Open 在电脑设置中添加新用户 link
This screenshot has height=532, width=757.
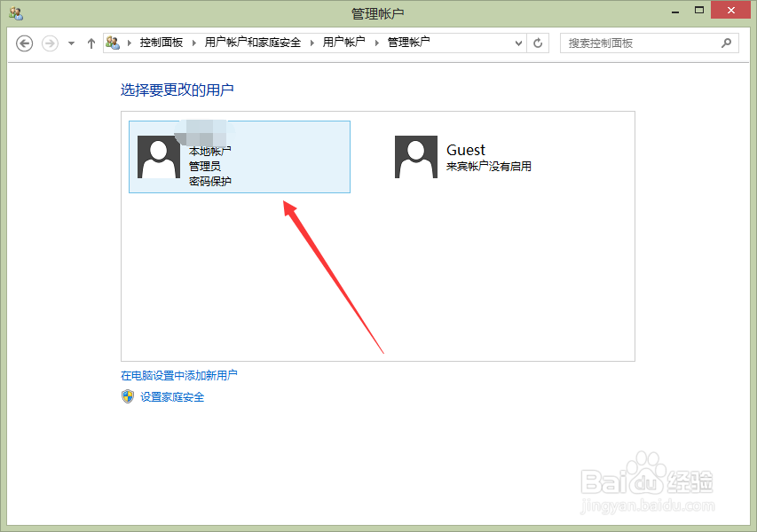(180, 375)
